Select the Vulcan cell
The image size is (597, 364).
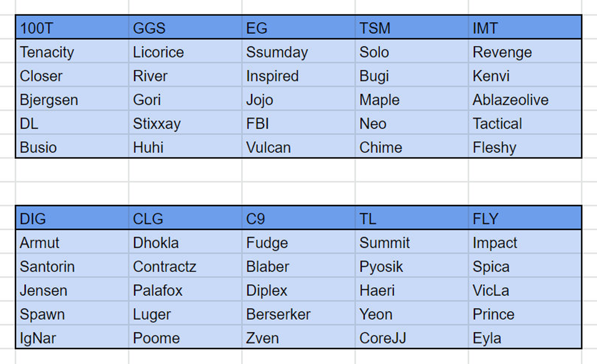tap(299, 147)
